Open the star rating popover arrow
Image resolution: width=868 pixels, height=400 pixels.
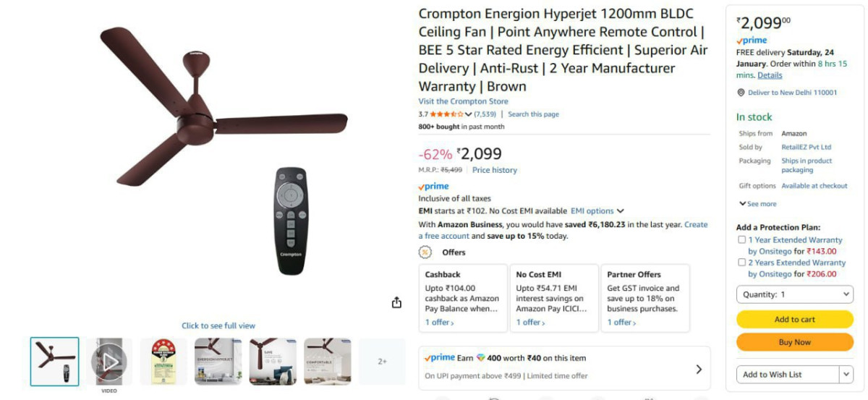(x=469, y=114)
